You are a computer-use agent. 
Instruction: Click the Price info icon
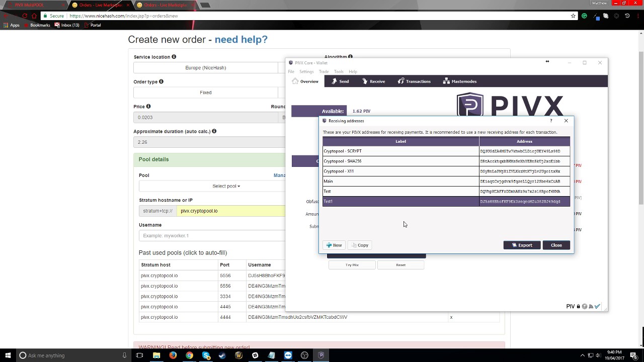point(148,106)
